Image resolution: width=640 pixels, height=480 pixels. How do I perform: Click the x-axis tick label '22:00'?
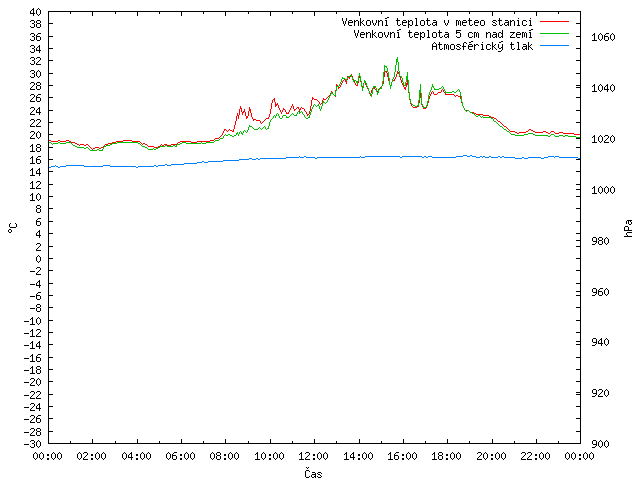[x=536, y=456]
